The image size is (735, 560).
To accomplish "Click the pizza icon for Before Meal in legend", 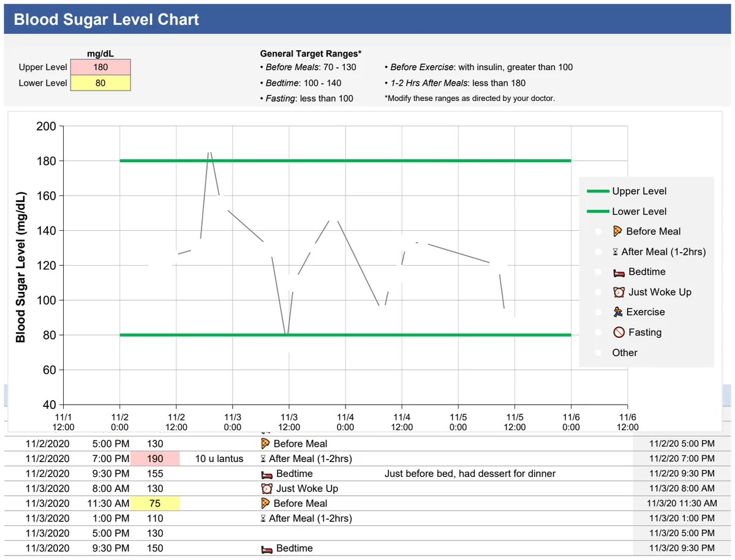I will pyautogui.click(x=617, y=231).
